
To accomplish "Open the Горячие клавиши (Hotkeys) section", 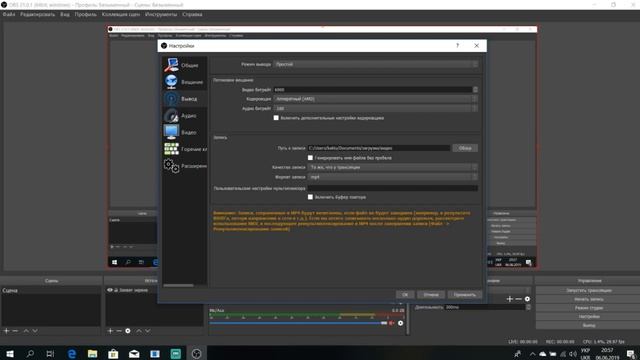I will pos(184,149).
